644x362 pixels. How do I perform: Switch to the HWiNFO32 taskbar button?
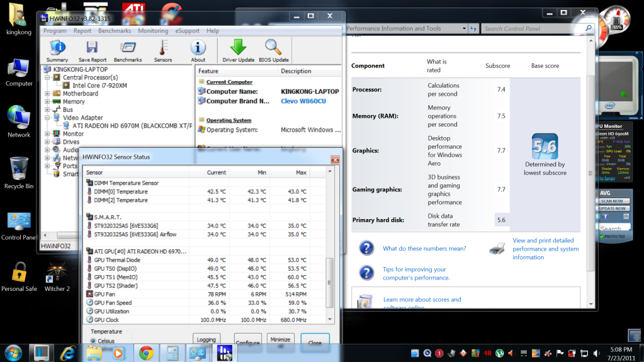225,353
